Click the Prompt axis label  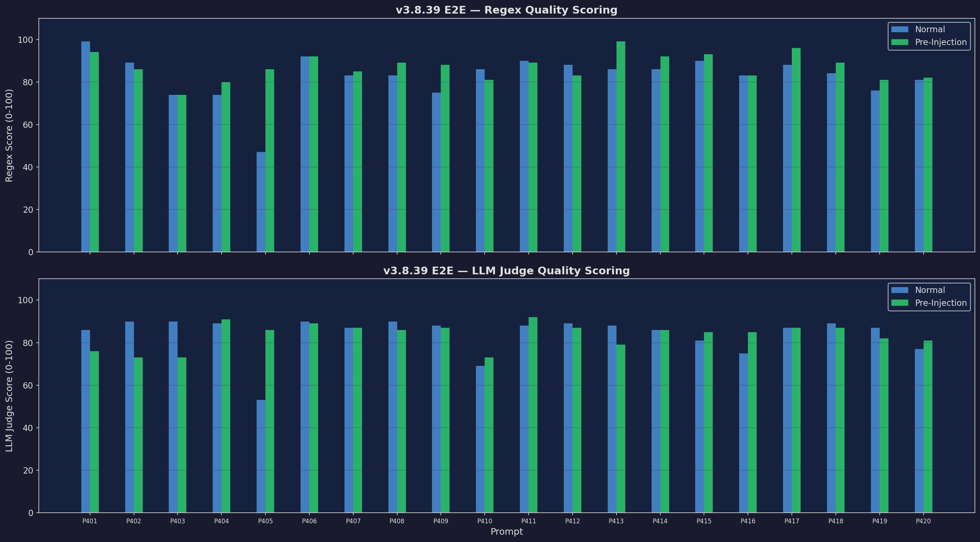(x=507, y=532)
